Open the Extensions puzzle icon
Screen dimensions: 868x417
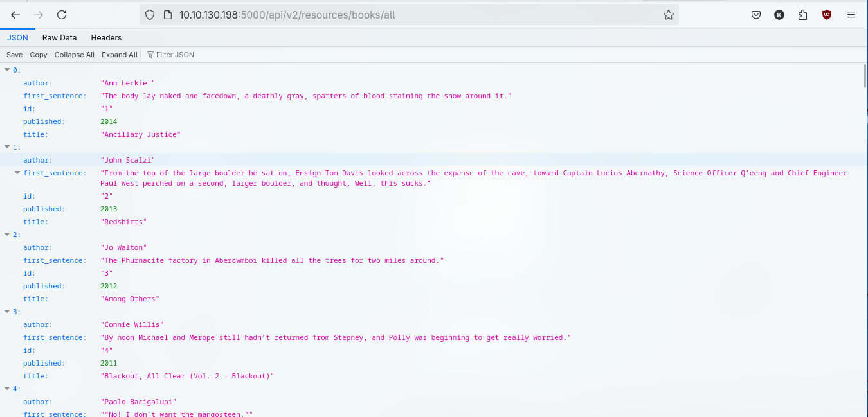(x=802, y=15)
